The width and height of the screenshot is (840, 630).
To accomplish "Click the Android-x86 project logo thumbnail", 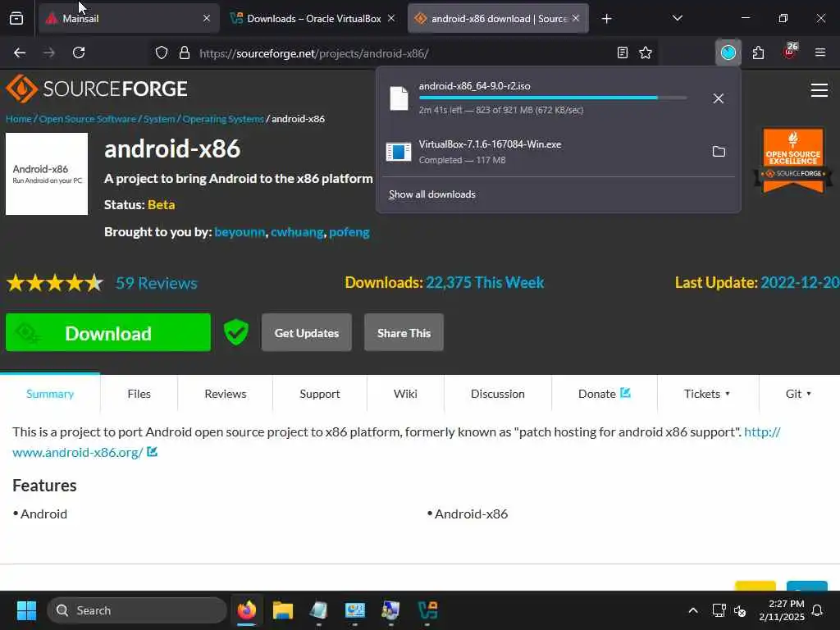I will coord(47,174).
